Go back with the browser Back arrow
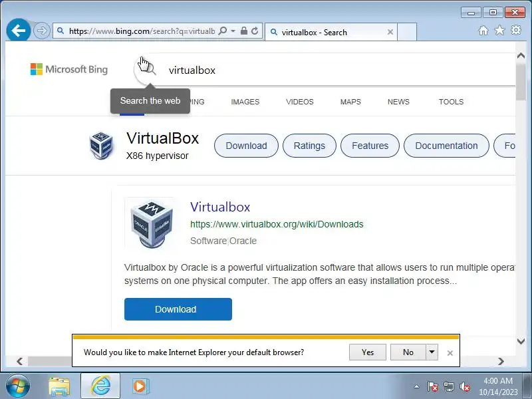Screen dimensions: 532x399 pyautogui.click(x=19, y=31)
